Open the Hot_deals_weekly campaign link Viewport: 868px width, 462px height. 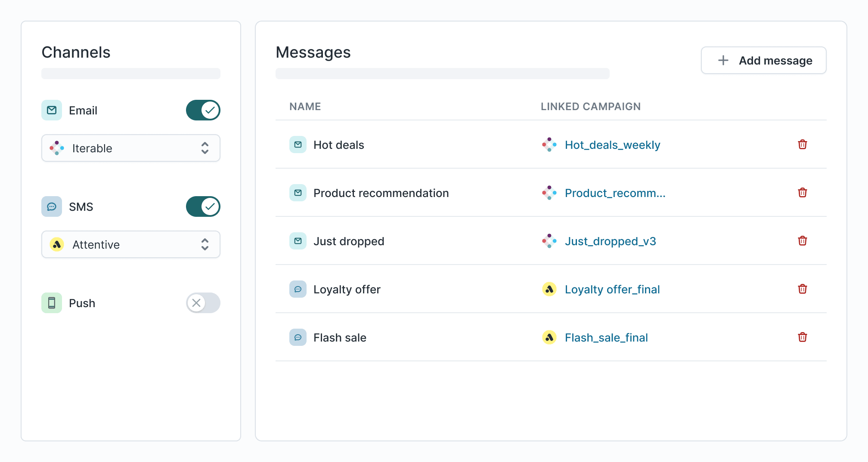click(x=612, y=145)
